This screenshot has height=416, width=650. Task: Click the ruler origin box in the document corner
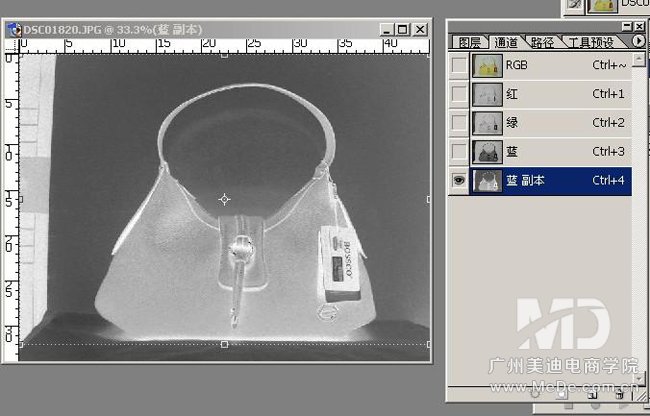[x=12, y=46]
